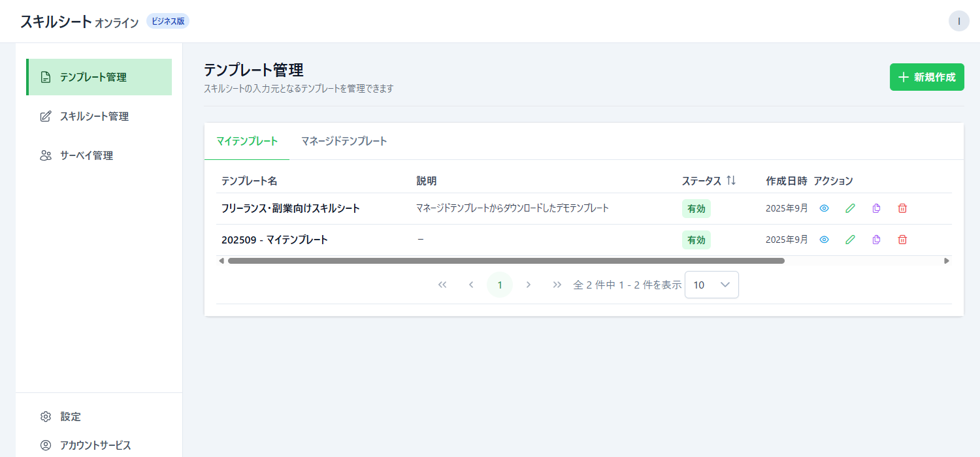The height and width of the screenshot is (457, 980).
Task: Copy the 202509 - マイテンプレート template
Action: pyautogui.click(x=876, y=240)
